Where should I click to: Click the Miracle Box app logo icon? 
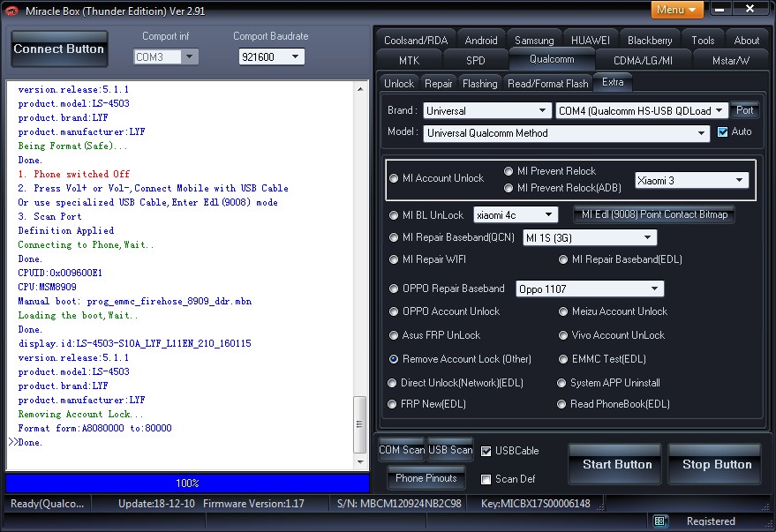(x=11, y=11)
